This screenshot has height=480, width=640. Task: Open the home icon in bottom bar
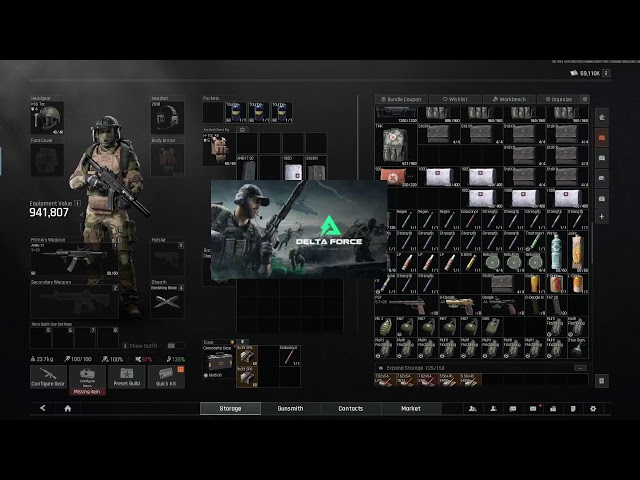[68, 408]
